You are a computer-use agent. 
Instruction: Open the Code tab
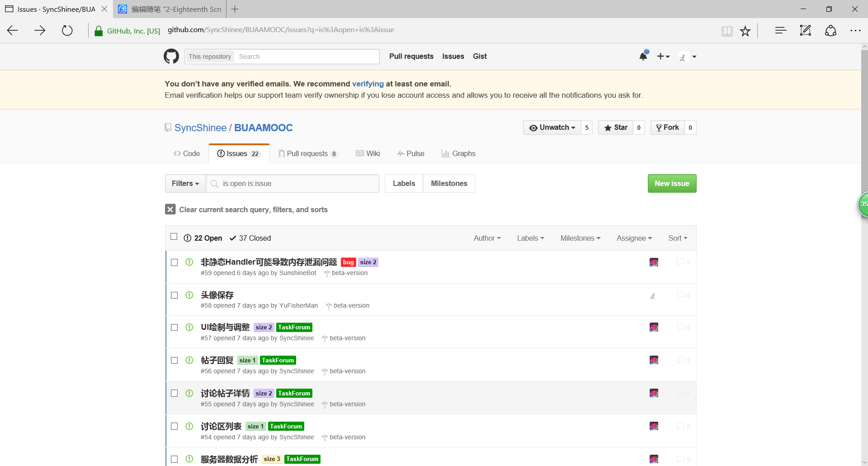tap(187, 154)
